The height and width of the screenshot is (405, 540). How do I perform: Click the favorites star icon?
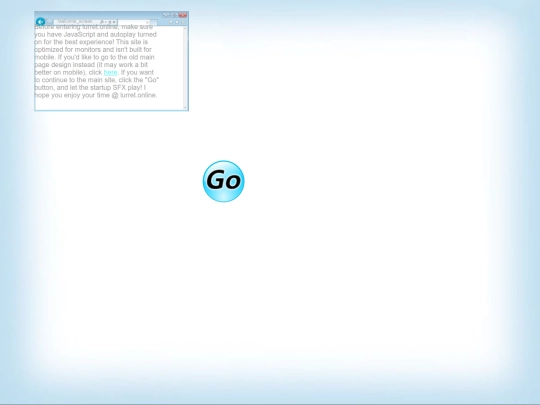click(177, 22)
